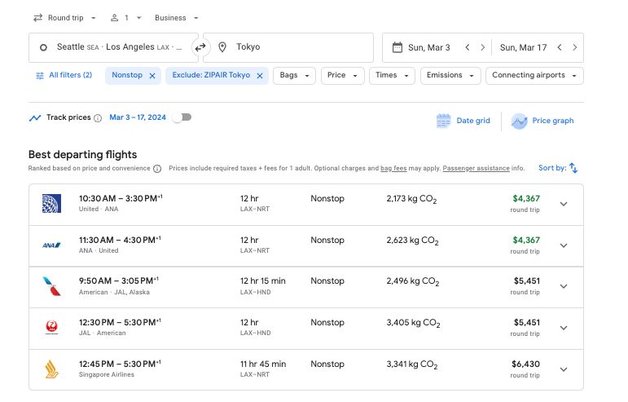Viewport: 628px width, 402px height.
Task: Click info icon beside Track prices
Action: (98, 118)
